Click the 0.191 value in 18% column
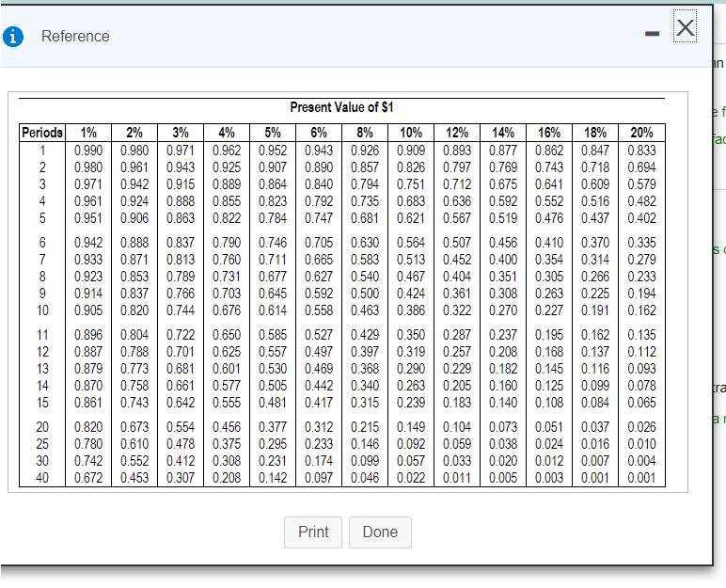Image resolution: width=726 pixels, height=588 pixels. point(595,310)
